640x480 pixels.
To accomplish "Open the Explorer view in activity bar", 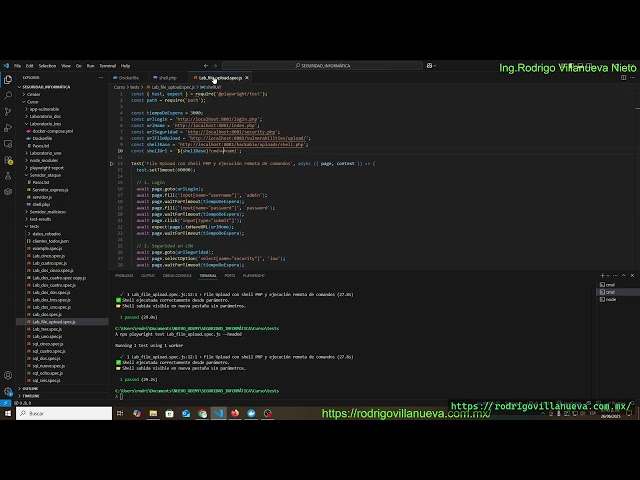I will (8, 80).
